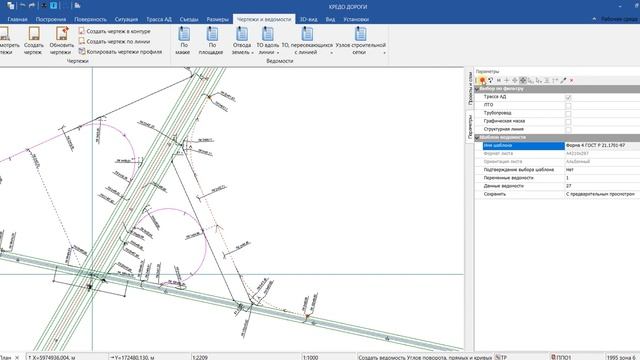The height and width of the screenshot is (360, 640).
Task: Switch to the Главная ribbon tab
Action: pyautogui.click(x=17, y=19)
